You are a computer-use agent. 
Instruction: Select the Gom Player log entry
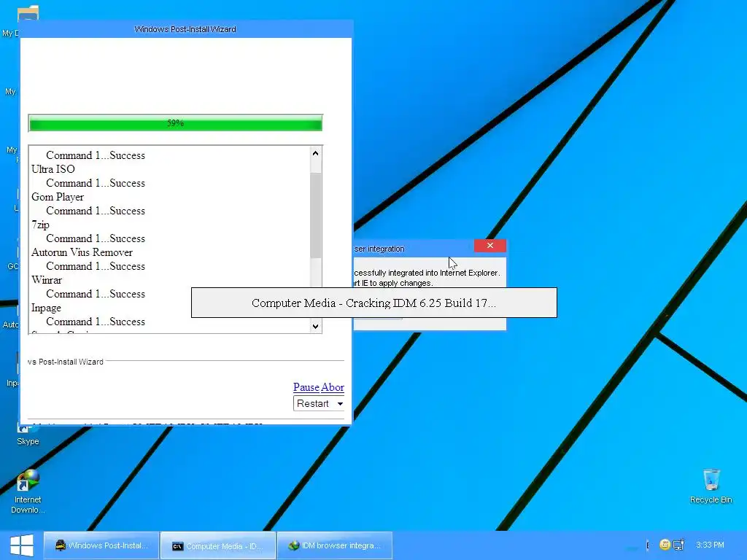coord(58,197)
